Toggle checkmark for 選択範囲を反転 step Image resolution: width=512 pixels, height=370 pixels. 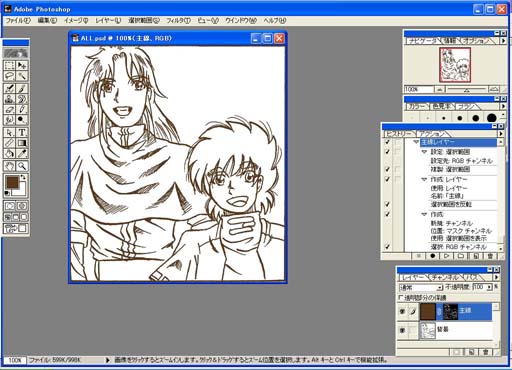click(387, 204)
